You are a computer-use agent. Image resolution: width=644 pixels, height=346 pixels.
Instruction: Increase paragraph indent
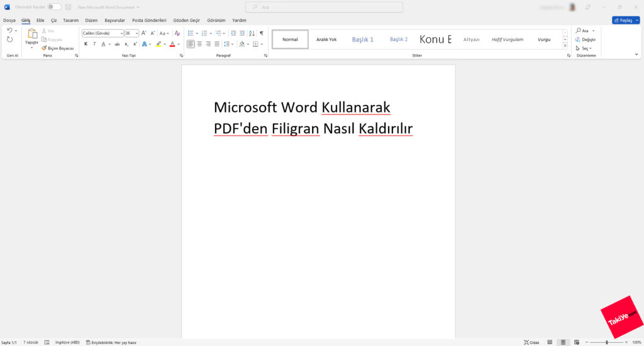(242, 33)
